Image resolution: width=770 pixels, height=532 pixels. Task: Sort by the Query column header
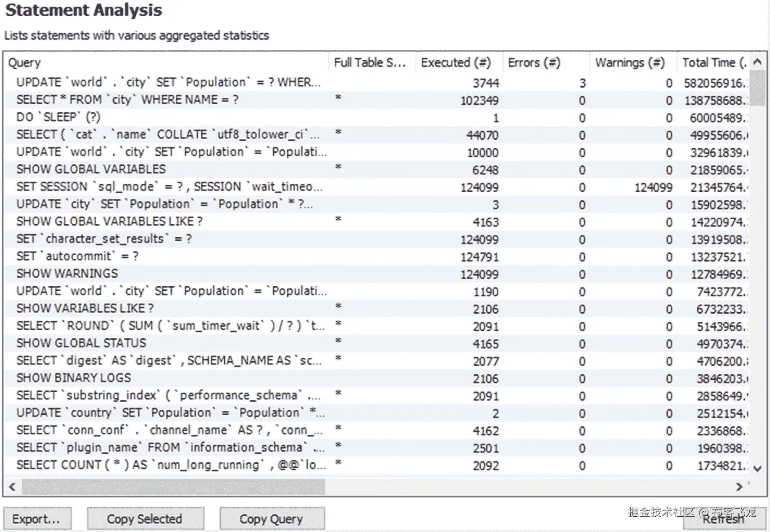(166, 62)
